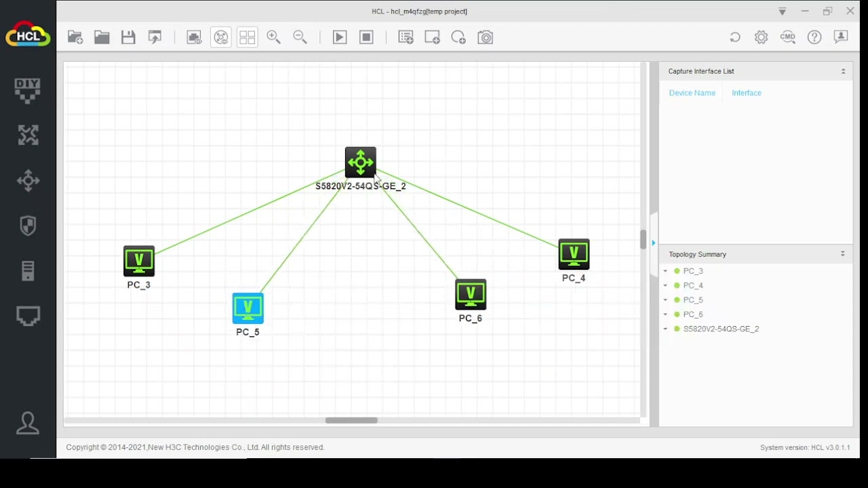Take a topology screenshot with camera icon
This screenshot has height=488, width=868.
coord(486,37)
